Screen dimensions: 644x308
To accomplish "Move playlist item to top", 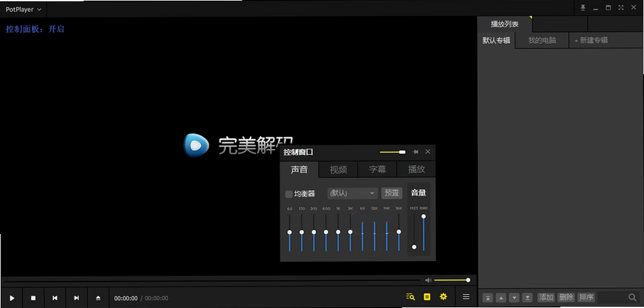I will (x=488, y=297).
